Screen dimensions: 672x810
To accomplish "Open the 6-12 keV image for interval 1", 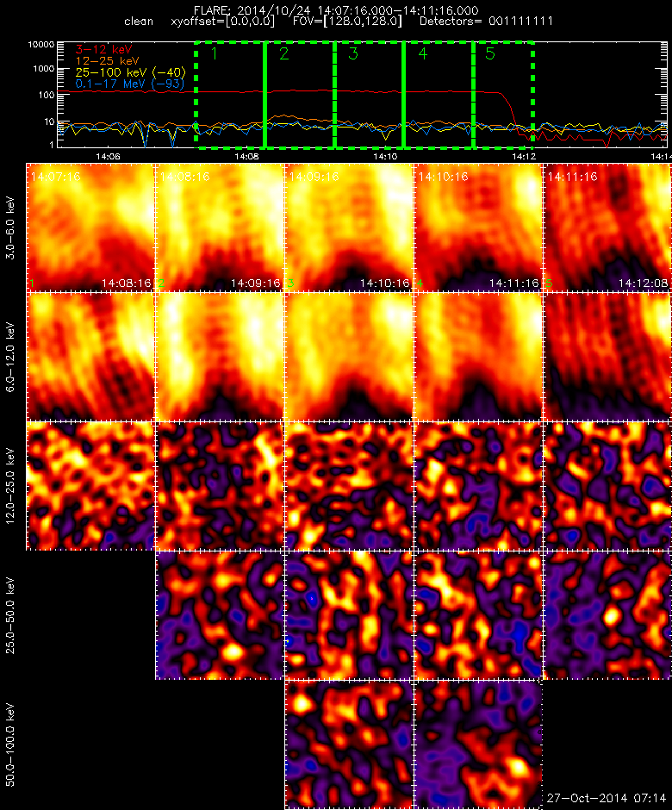I will (91, 357).
